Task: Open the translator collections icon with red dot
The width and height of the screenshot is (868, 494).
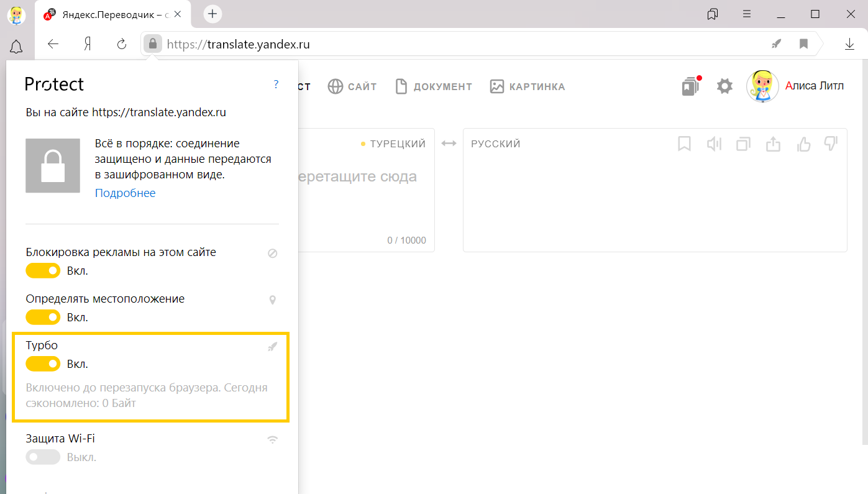Action: [x=692, y=86]
